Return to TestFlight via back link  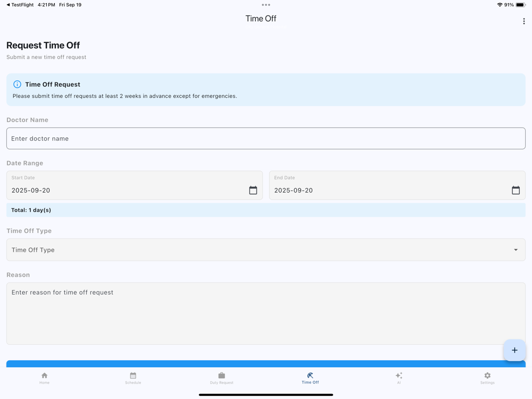pyautogui.click(x=20, y=5)
